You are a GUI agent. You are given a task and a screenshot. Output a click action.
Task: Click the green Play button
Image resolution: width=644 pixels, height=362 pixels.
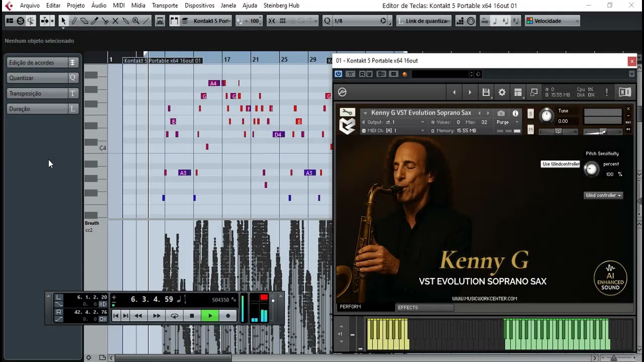(210, 316)
